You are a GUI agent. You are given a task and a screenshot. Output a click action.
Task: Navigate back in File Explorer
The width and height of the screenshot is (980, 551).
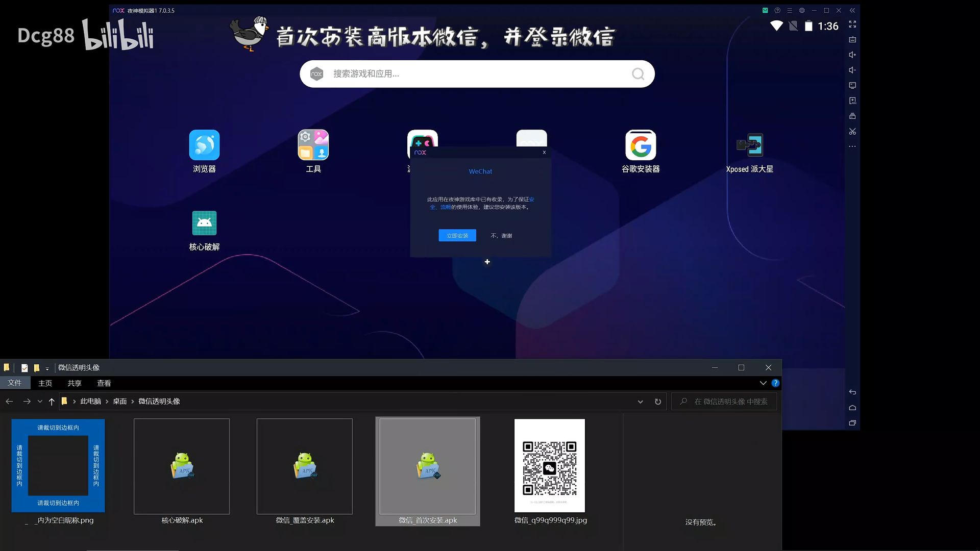click(x=9, y=402)
